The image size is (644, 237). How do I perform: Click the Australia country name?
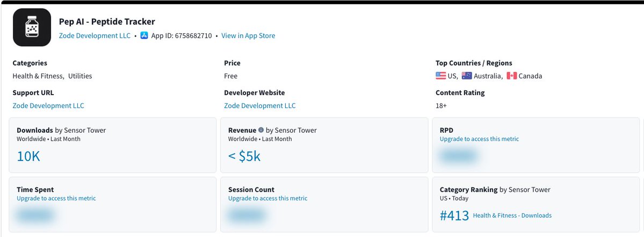[x=488, y=76]
